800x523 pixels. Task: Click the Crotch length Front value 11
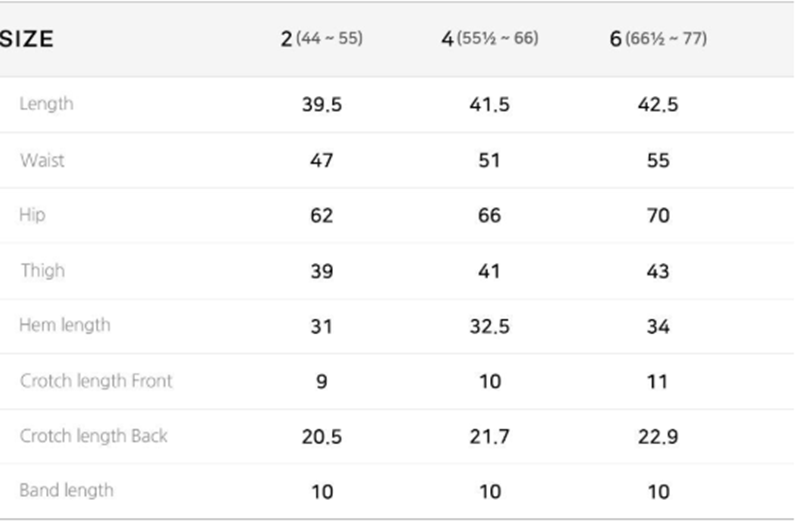[658, 382]
